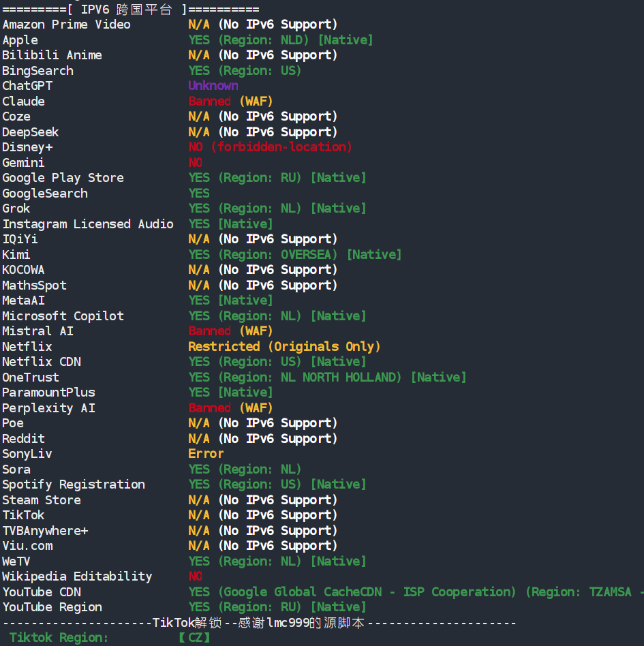This screenshot has width=644, height=646.
Task: Select the Grok service name
Action: 16,209
